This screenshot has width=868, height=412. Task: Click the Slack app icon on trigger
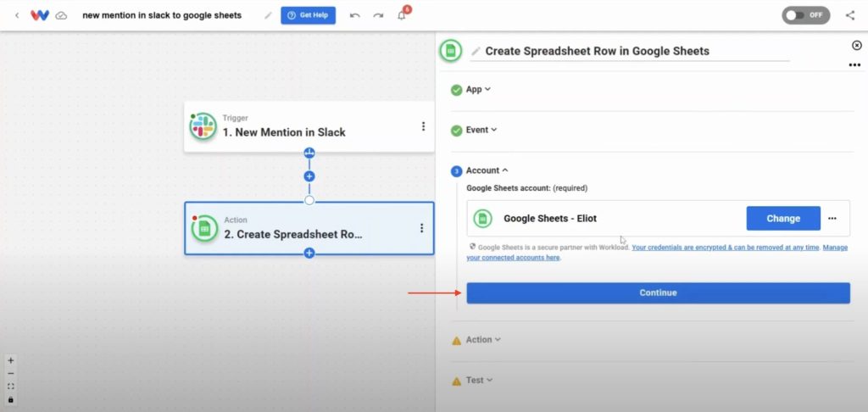pos(203,126)
